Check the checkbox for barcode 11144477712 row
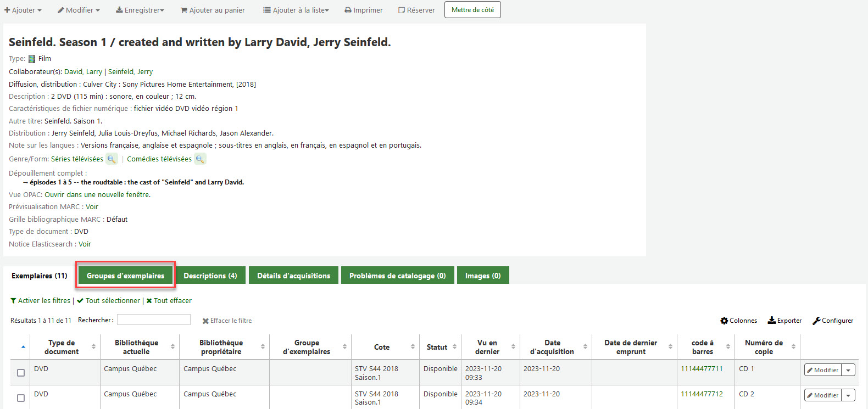The height and width of the screenshot is (409, 868). 21,398
